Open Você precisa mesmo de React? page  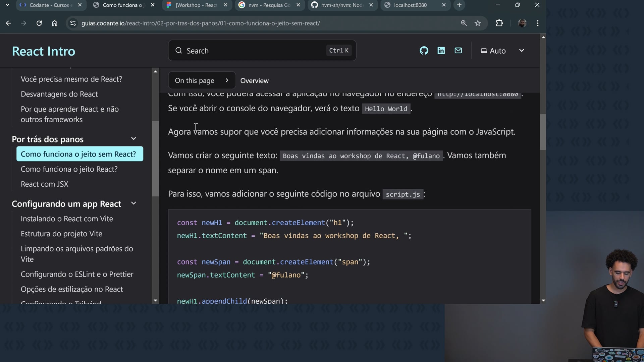pos(71,79)
